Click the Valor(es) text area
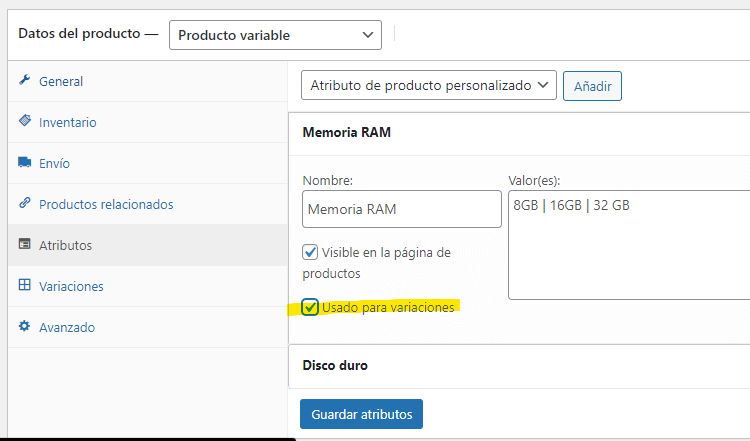The width and height of the screenshot is (750, 441). [629, 245]
